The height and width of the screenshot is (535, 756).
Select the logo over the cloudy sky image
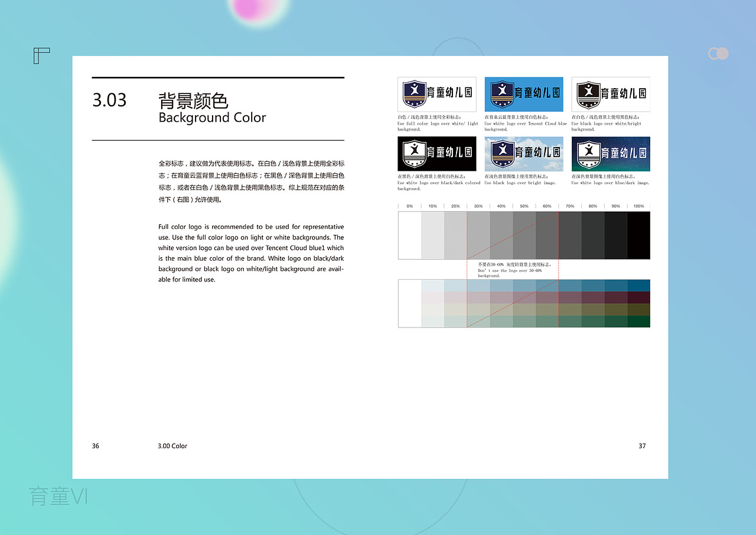[524, 154]
